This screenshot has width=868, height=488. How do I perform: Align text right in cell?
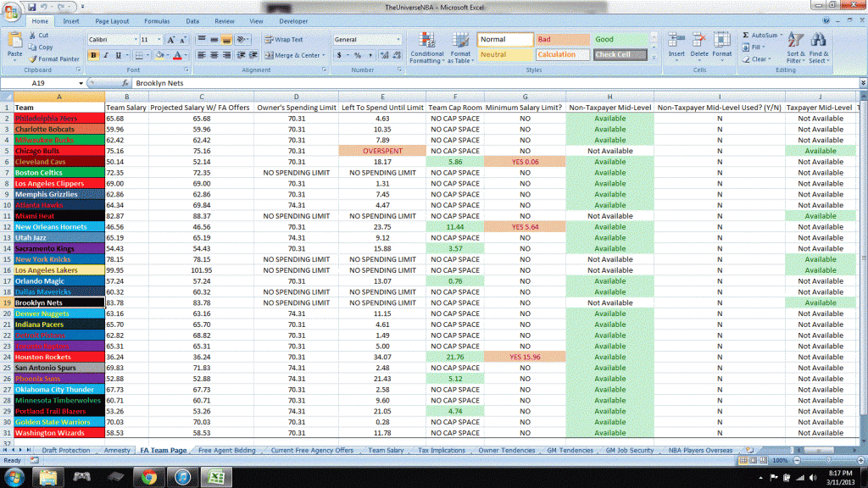tap(226, 55)
